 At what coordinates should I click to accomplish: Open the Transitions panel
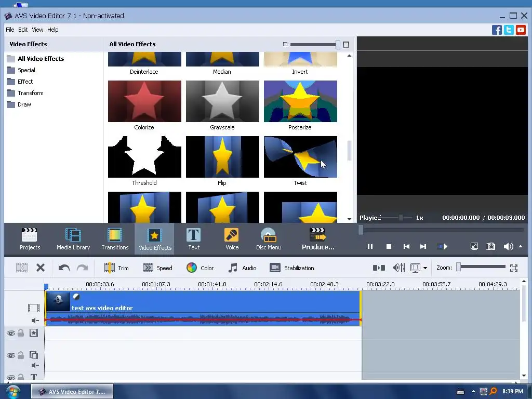coord(115,239)
